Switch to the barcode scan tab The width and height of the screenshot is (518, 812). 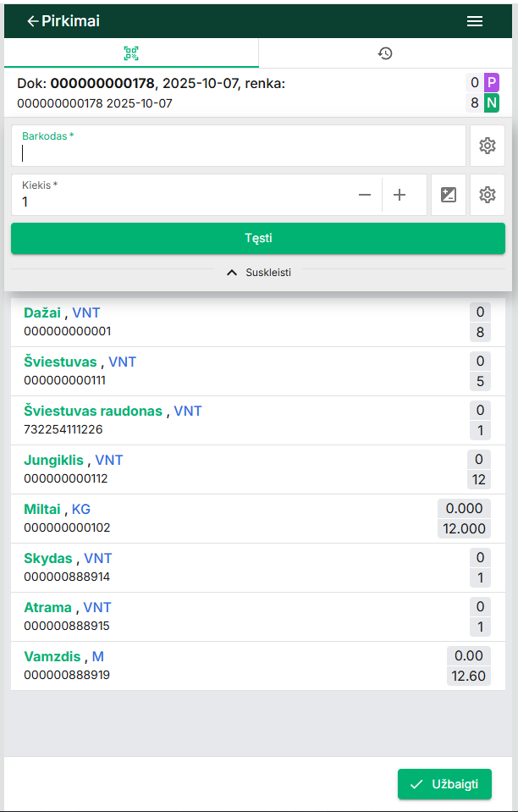tap(131, 53)
